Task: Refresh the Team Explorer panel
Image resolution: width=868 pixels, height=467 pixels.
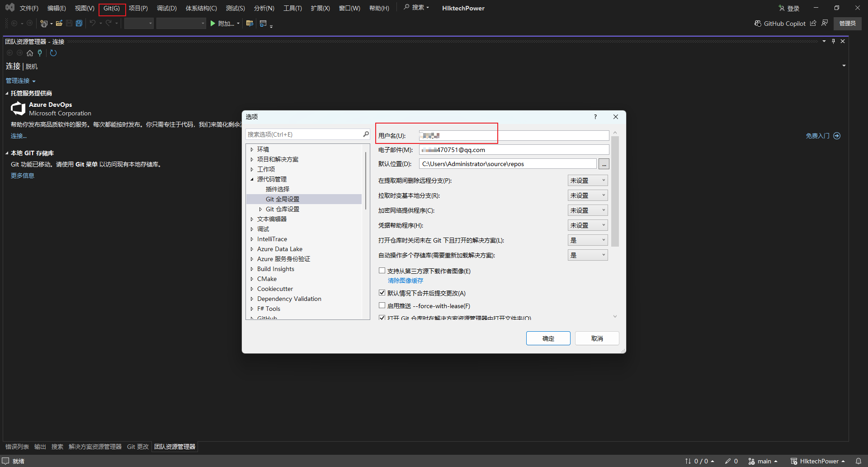Action: click(53, 53)
